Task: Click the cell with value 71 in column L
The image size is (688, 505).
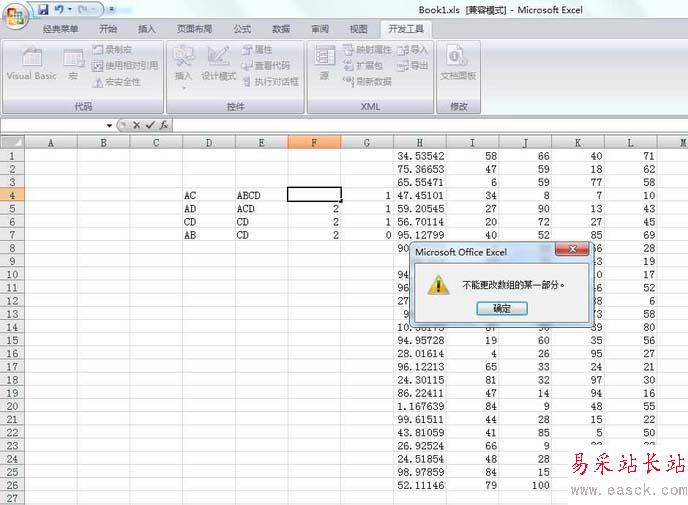Action: pos(631,156)
